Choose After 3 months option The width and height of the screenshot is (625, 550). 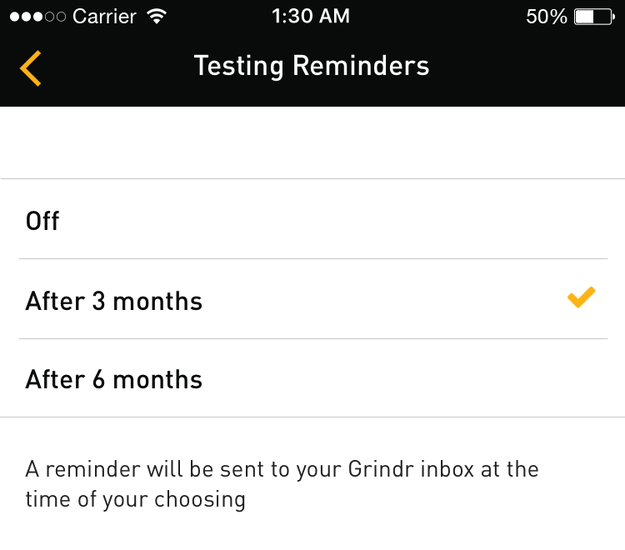312,299
